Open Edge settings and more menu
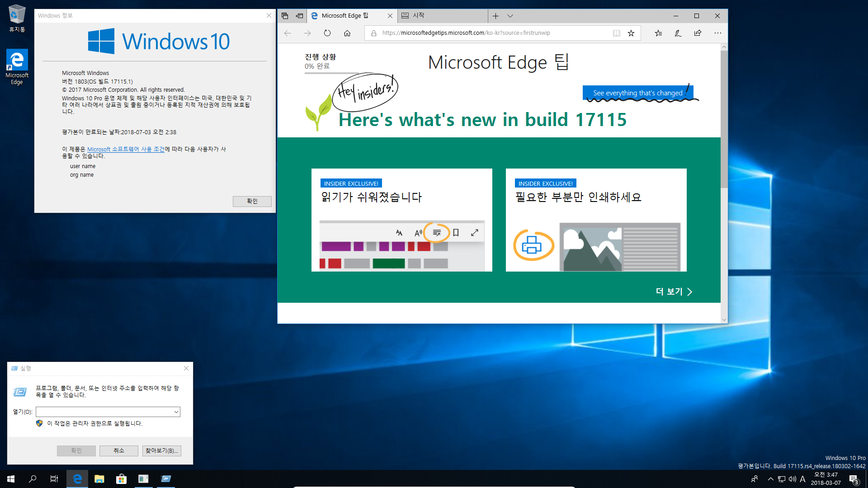This screenshot has height=488, width=868. point(718,33)
